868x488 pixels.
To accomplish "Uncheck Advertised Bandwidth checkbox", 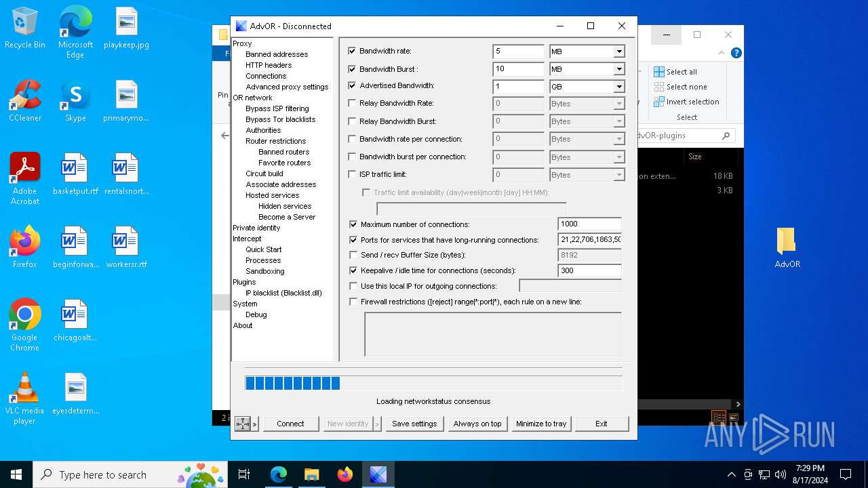I will (x=352, y=85).
